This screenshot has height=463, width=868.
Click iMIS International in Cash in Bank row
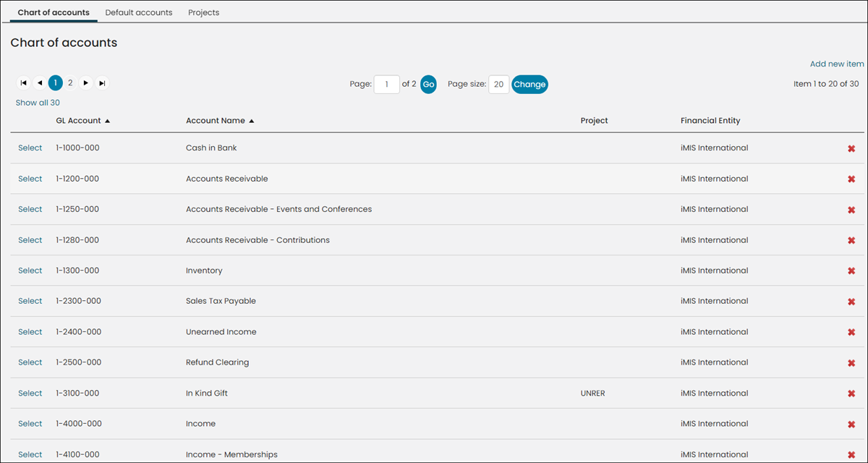click(x=715, y=148)
